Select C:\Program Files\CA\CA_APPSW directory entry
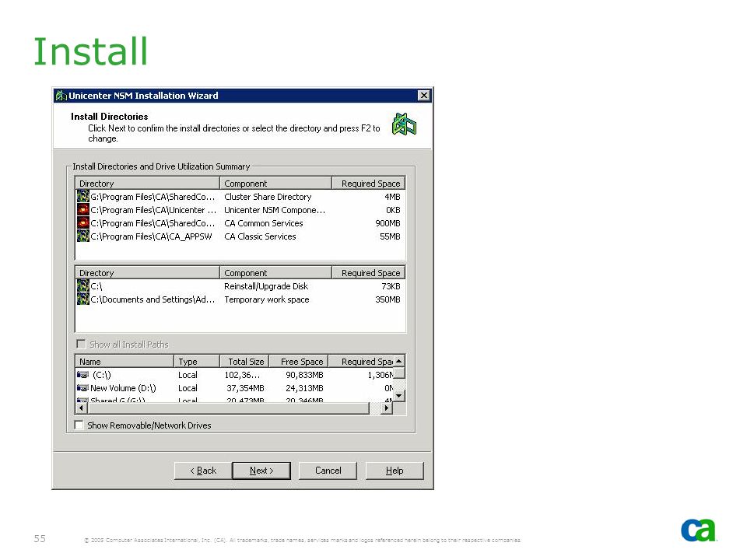Image resolution: width=747 pixels, height=560 pixels. (151, 236)
